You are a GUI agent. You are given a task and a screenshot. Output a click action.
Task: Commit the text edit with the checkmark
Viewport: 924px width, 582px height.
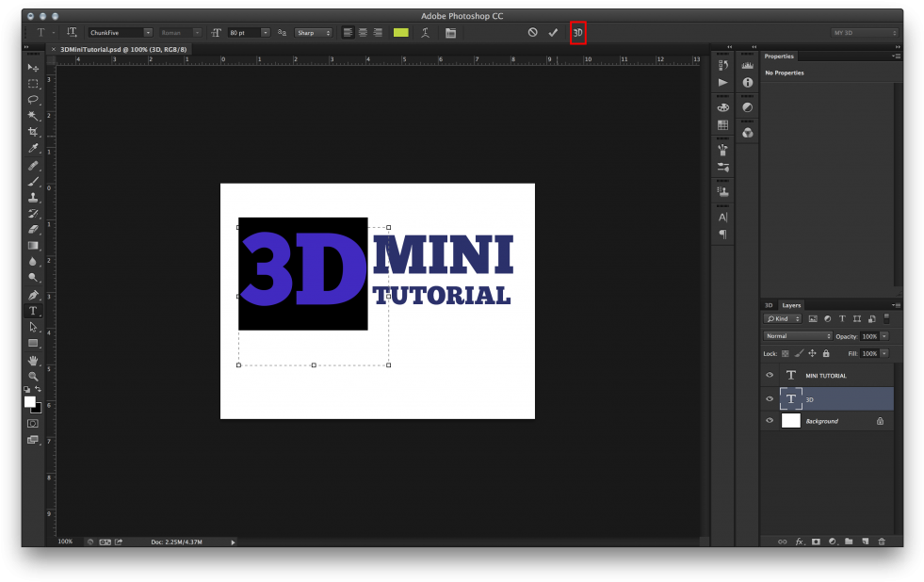pyautogui.click(x=554, y=31)
